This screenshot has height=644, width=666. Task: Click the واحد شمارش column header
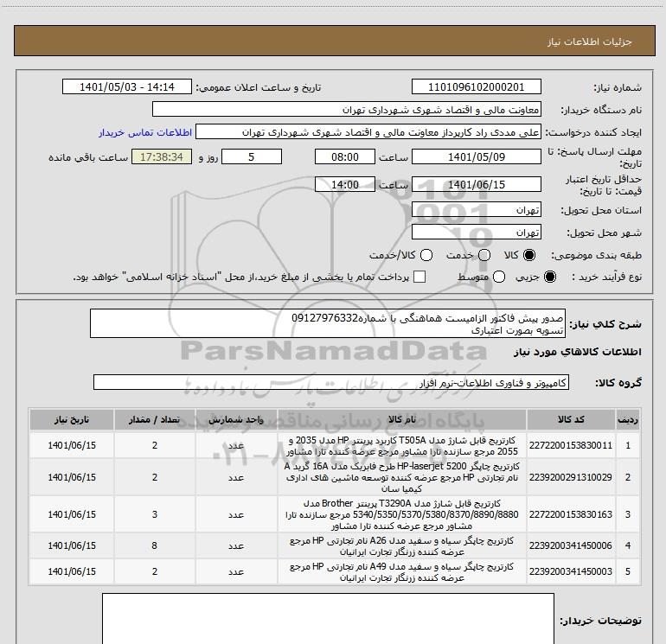236,419
